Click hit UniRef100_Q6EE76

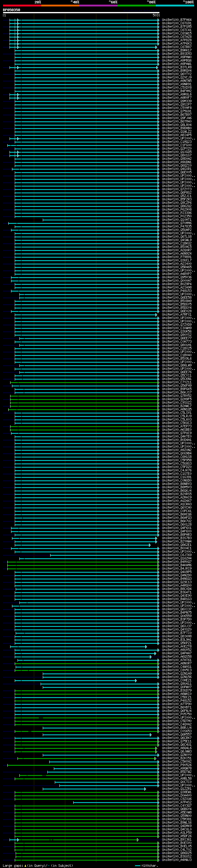pos(176,372)
